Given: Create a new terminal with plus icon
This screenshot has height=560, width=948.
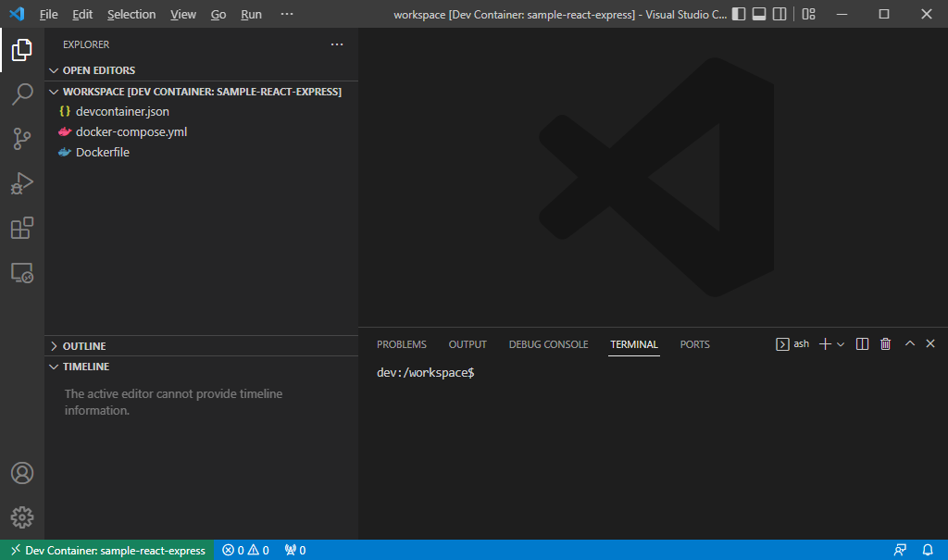Looking at the screenshot, I should (x=825, y=344).
